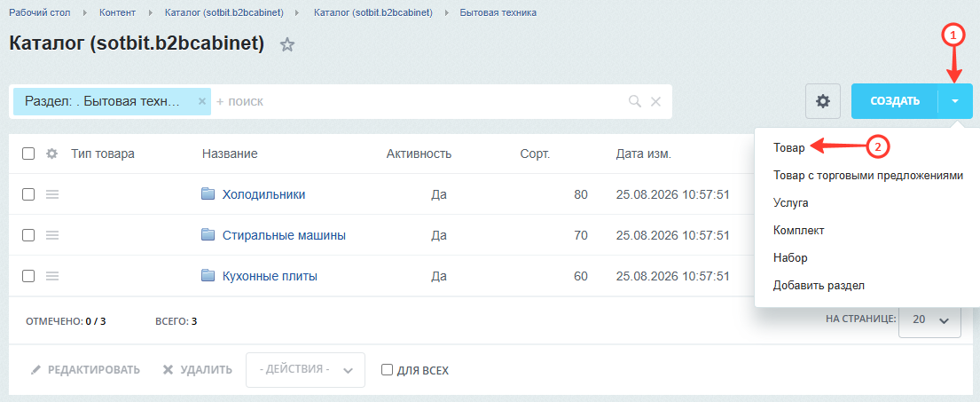Viewport: 980px width, 402px height.
Task: Open table column settings gear icon
Action: point(51,154)
